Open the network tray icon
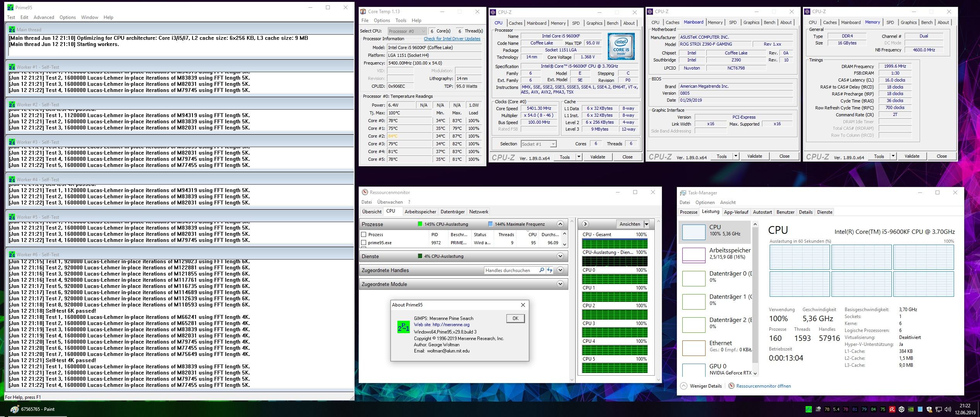Image resolution: width=980 pixels, height=417 pixels. 939,410
